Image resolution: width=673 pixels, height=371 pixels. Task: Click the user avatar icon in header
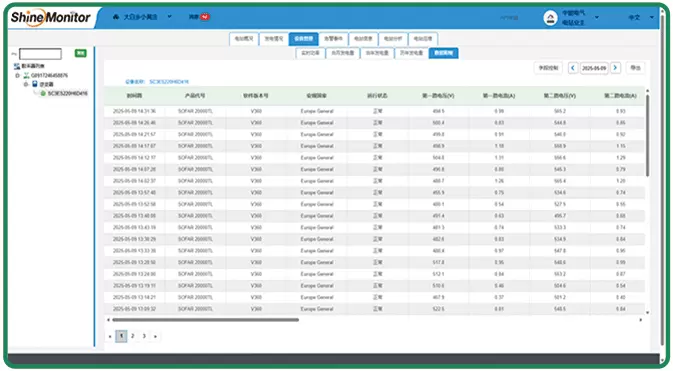pyautogui.click(x=550, y=18)
